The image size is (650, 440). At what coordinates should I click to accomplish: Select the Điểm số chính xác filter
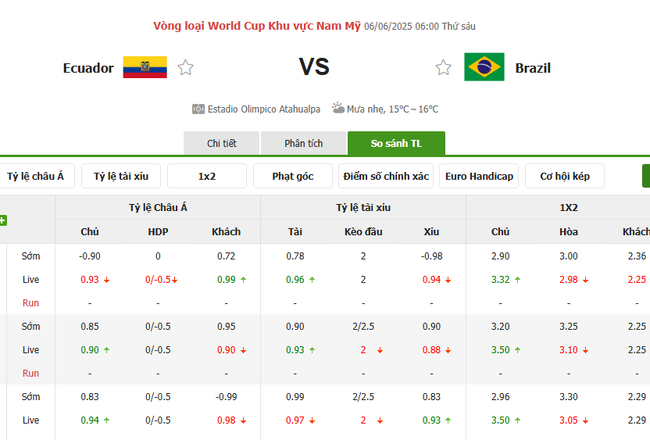385,176
